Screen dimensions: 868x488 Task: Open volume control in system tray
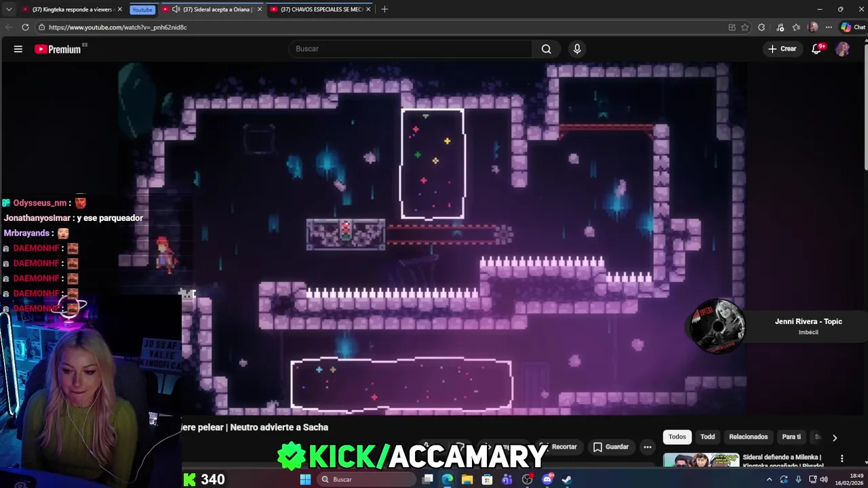pos(824,479)
